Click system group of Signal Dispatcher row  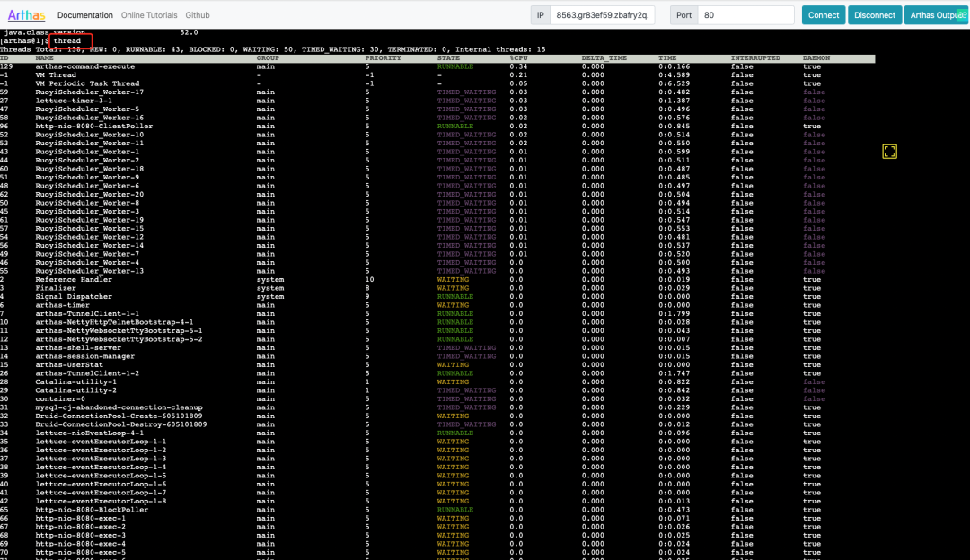point(270,297)
